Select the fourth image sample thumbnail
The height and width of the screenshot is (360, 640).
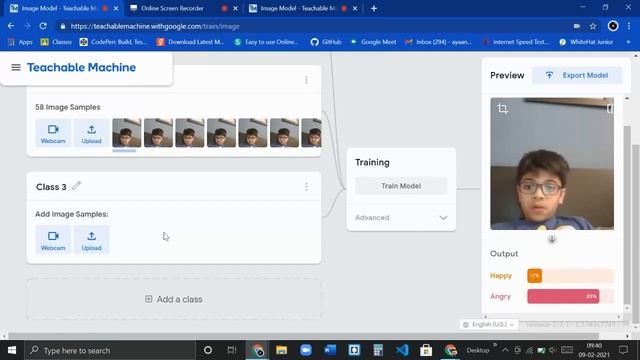tap(221, 133)
